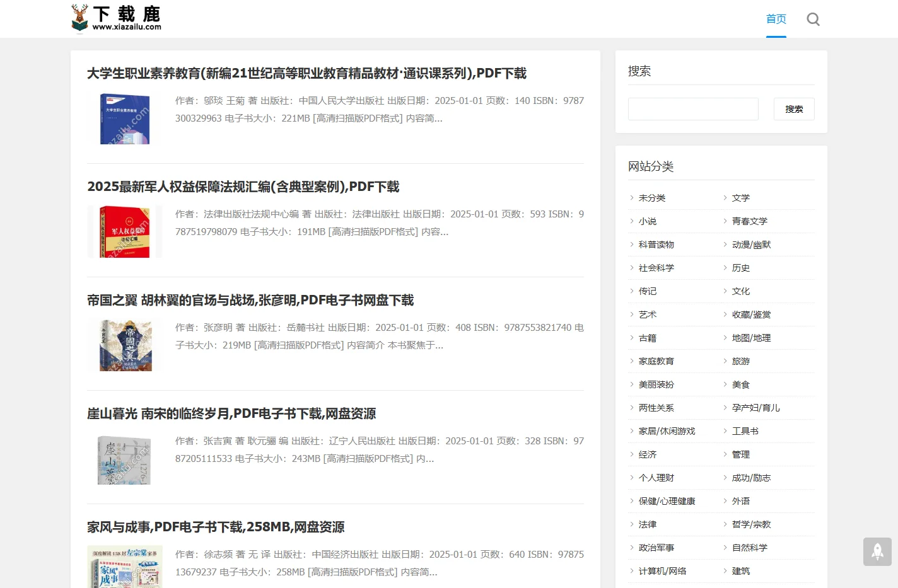
Task: Click the 下载鹿 deer logo
Action: [116, 18]
